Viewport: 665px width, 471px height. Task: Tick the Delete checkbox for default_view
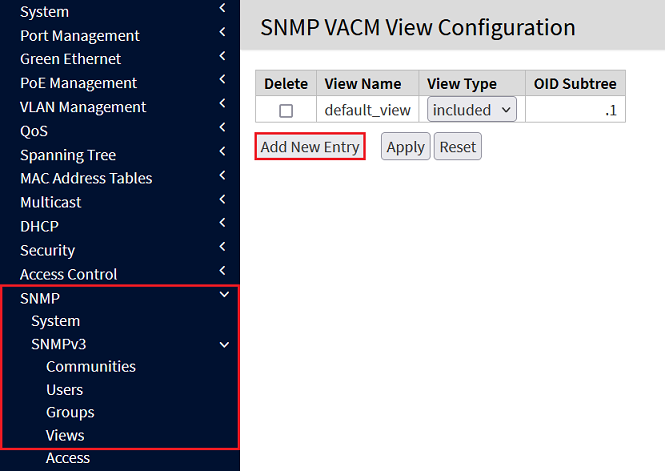click(286, 110)
